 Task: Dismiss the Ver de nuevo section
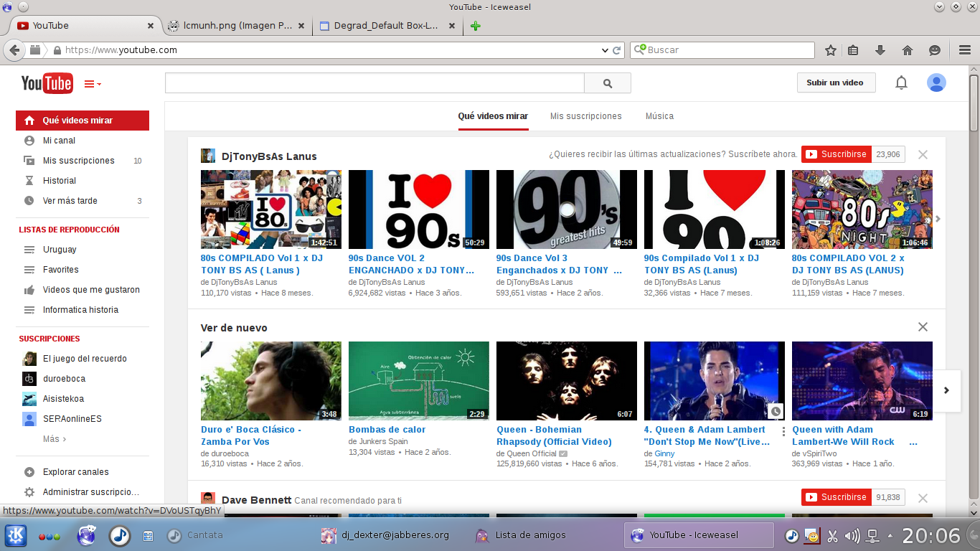coord(923,327)
